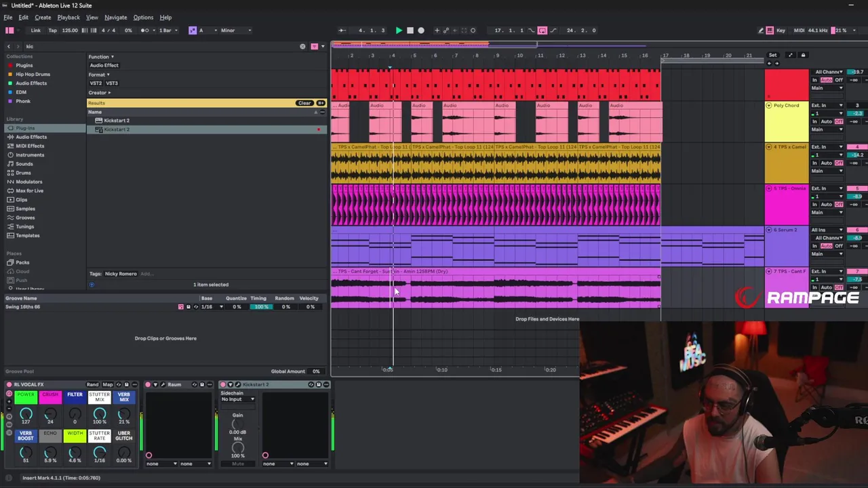Adjust the groove Timing 100% slider
868x488 pixels.
coord(261,307)
